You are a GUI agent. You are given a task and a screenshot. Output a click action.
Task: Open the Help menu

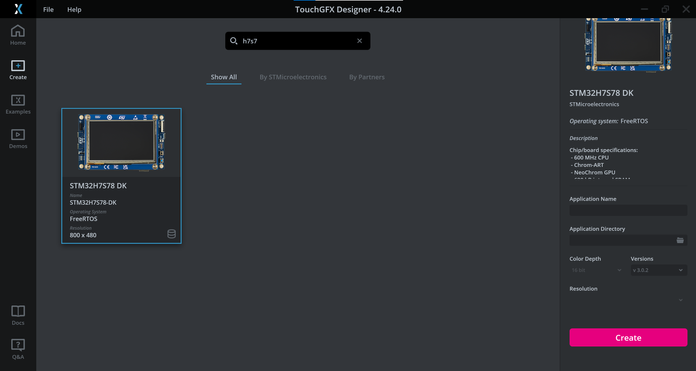74,9
